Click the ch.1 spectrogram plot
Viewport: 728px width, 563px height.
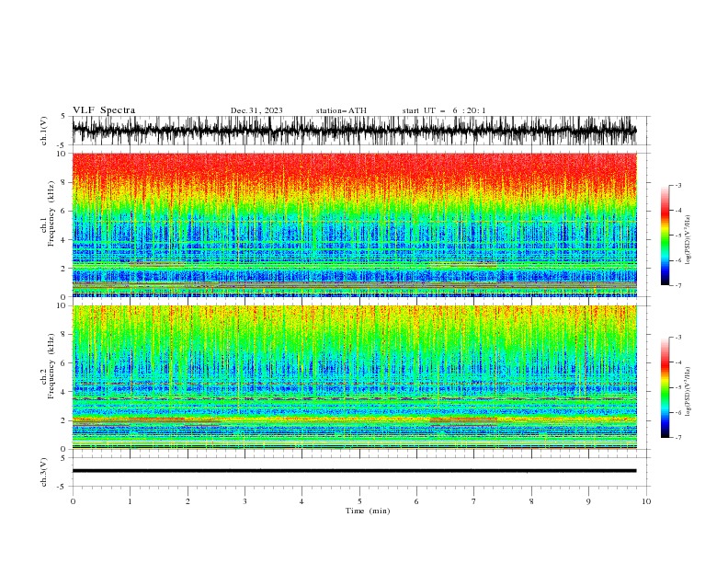click(x=354, y=224)
